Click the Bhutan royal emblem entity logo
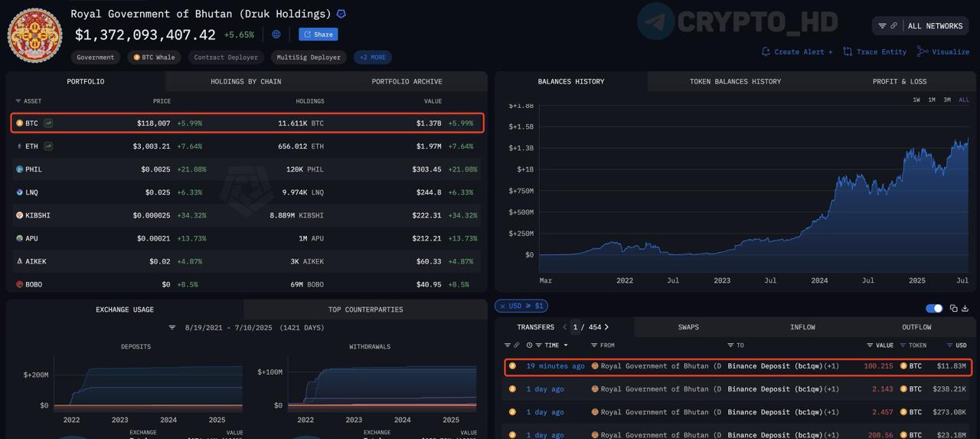This screenshot has height=439, width=980. tap(34, 35)
